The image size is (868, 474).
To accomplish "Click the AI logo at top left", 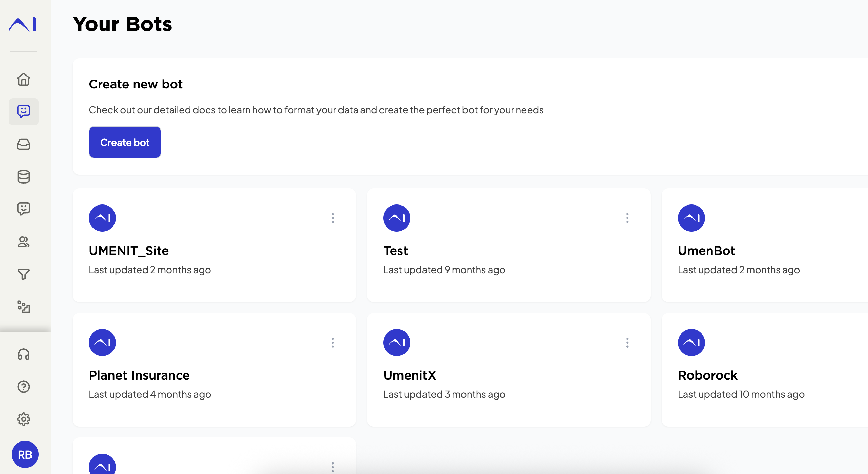I will click(23, 24).
